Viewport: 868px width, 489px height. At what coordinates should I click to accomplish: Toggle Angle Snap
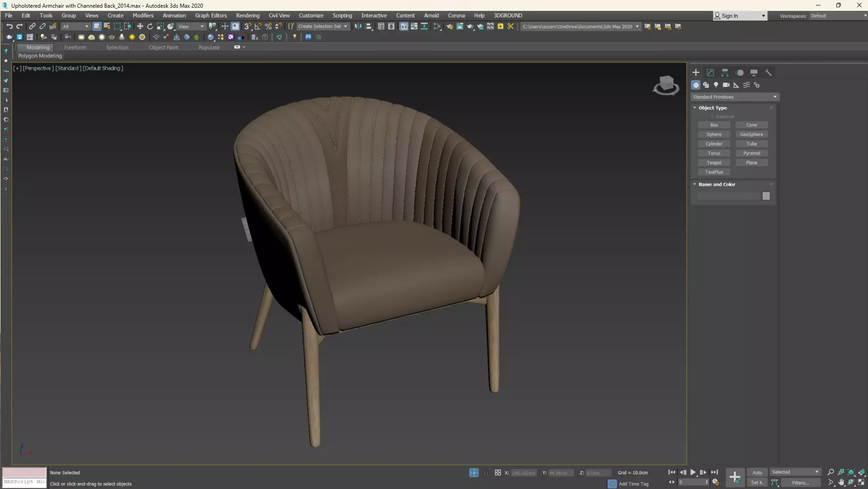pyautogui.click(x=258, y=26)
